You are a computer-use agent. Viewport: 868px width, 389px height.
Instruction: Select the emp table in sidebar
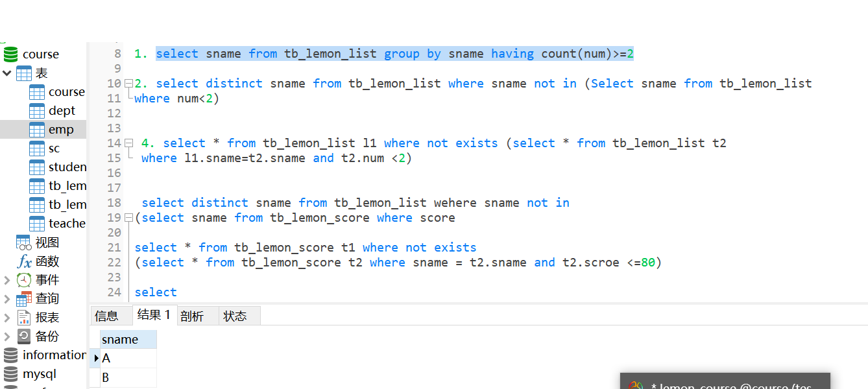pyautogui.click(x=61, y=130)
